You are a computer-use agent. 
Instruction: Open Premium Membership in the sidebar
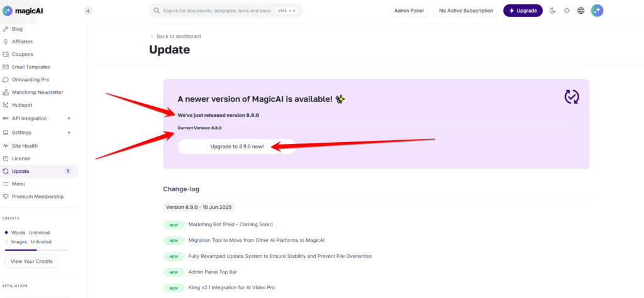(39, 197)
